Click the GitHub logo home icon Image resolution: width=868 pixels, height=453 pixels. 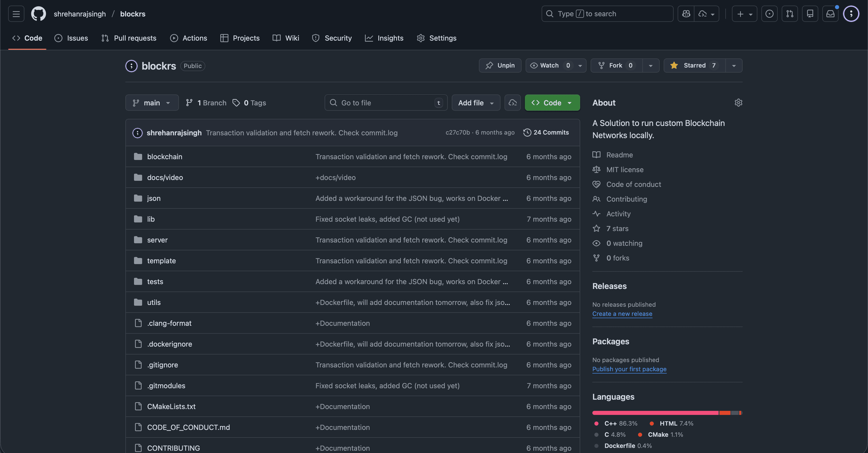(38, 14)
